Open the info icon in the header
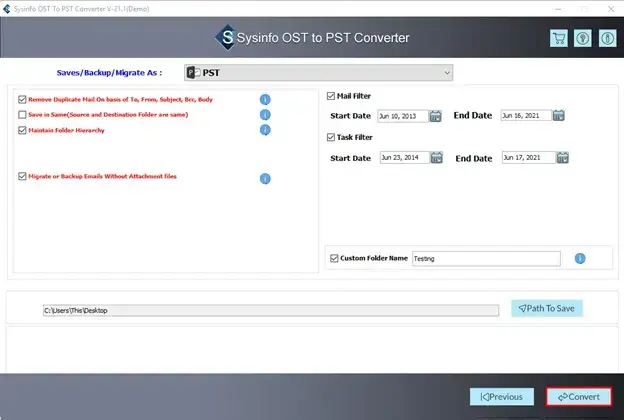 click(607, 39)
